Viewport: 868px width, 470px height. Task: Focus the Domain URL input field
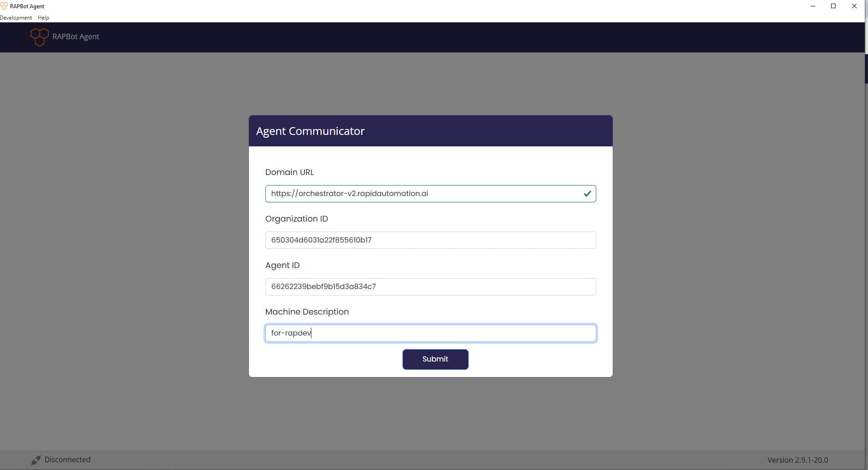[x=430, y=194]
